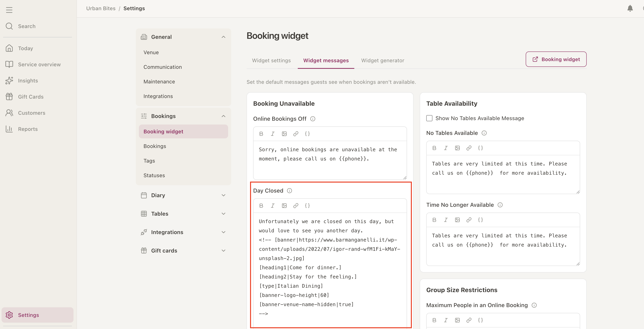Click info icon next to Day Closed
This screenshot has width=644, height=329.
click(289, 191)
